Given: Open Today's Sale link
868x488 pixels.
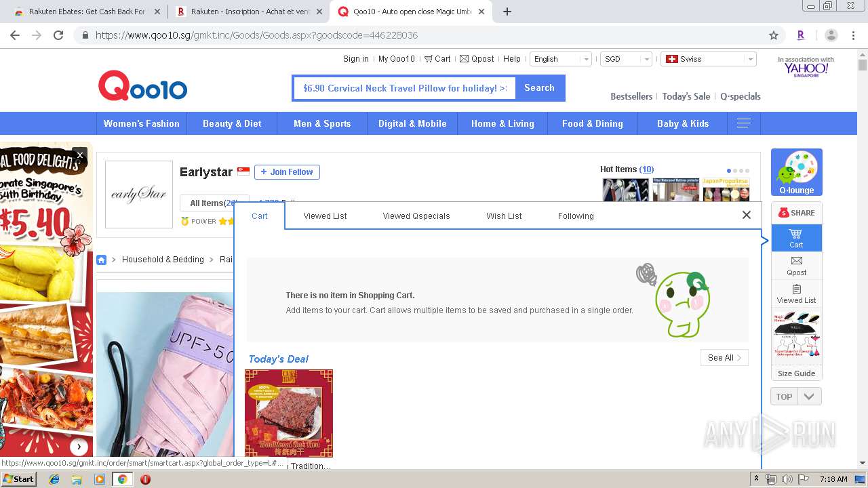Looking at the screenshot, I should click(x=686, y=96).
